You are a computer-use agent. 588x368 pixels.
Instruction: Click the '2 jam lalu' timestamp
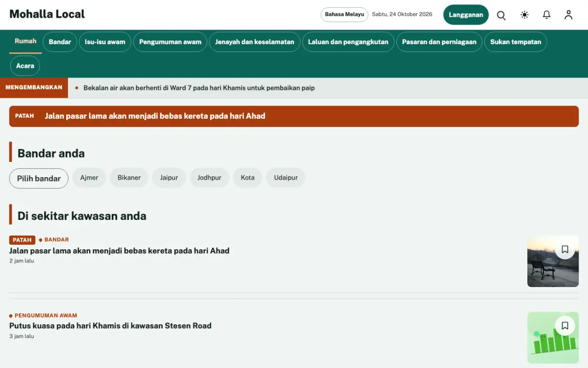pos(22,261)
